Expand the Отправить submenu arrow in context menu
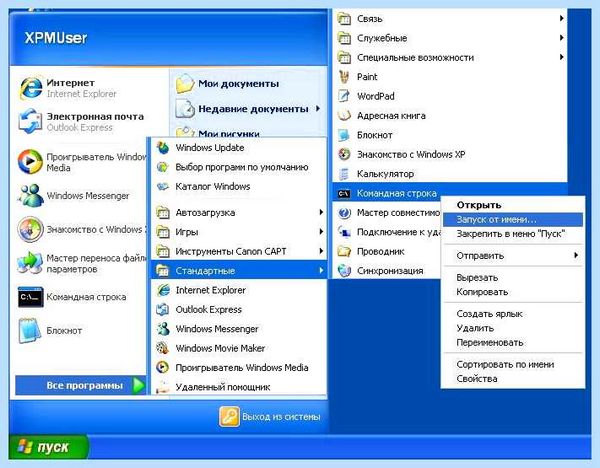Screen dimensions: 600x468 tap(576, 255)
